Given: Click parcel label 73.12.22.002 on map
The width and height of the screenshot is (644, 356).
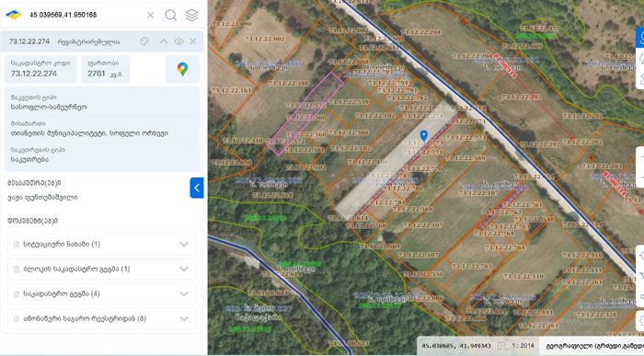Looking at the screenshot, I should pos(265,39).
